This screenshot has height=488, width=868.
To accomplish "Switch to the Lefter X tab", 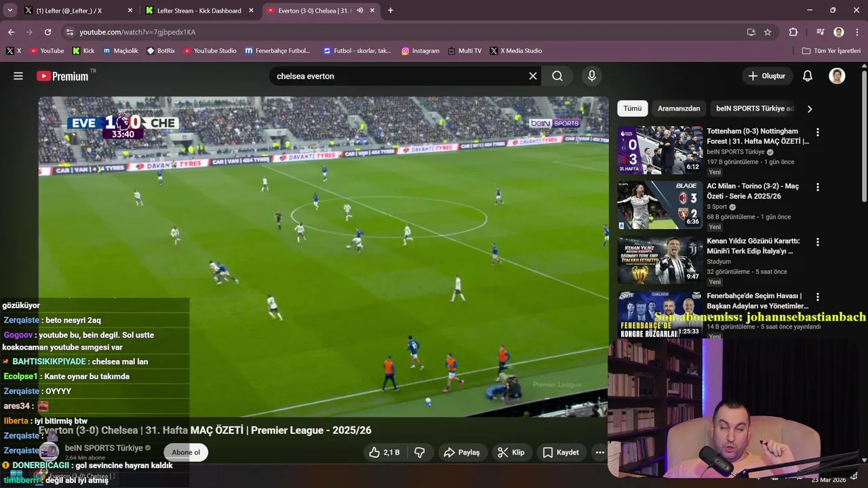I will point(77,10).
